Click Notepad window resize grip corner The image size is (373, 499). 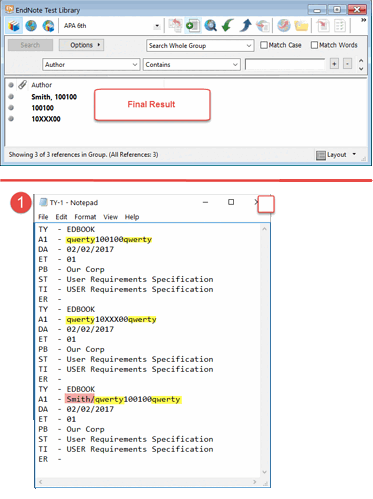265,483
